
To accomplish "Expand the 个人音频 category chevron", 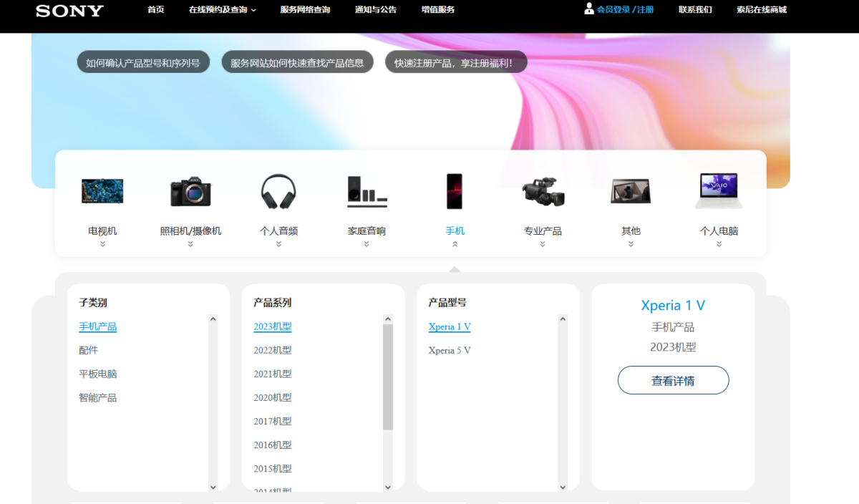I will point(278,244).
